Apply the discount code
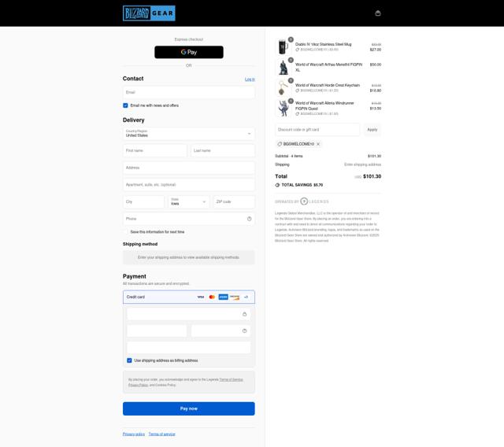 pyautogui.click(x=372, y=130)
